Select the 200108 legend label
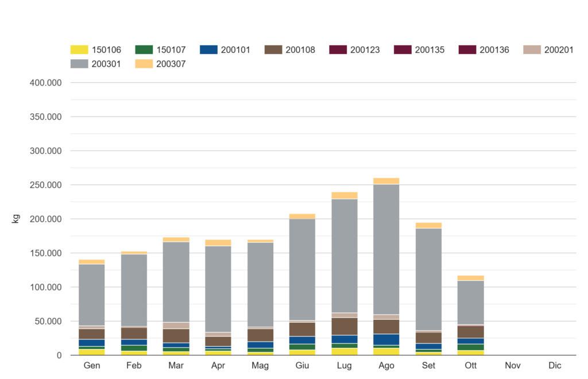588x379 pixels. (x=300, y=50)
